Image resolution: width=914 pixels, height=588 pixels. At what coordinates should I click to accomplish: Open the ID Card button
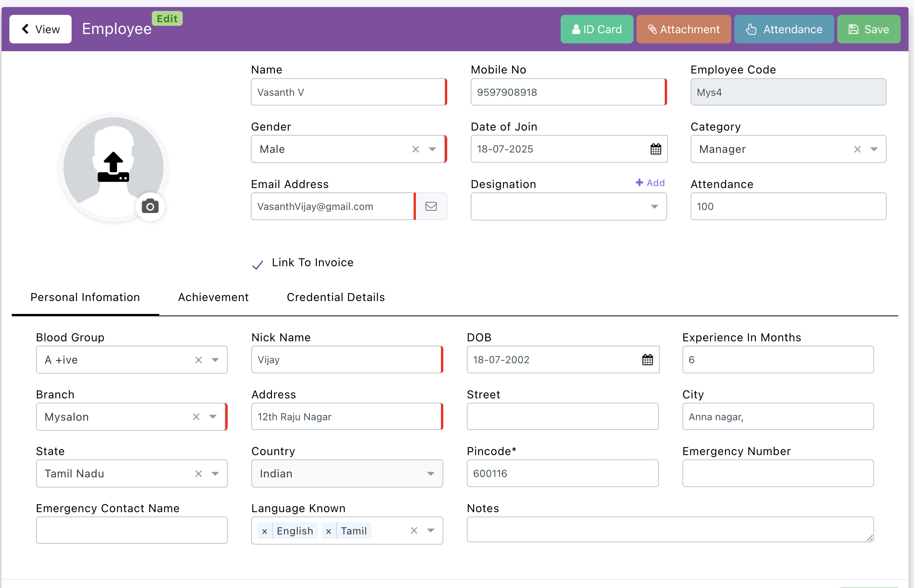pos(597,29)
